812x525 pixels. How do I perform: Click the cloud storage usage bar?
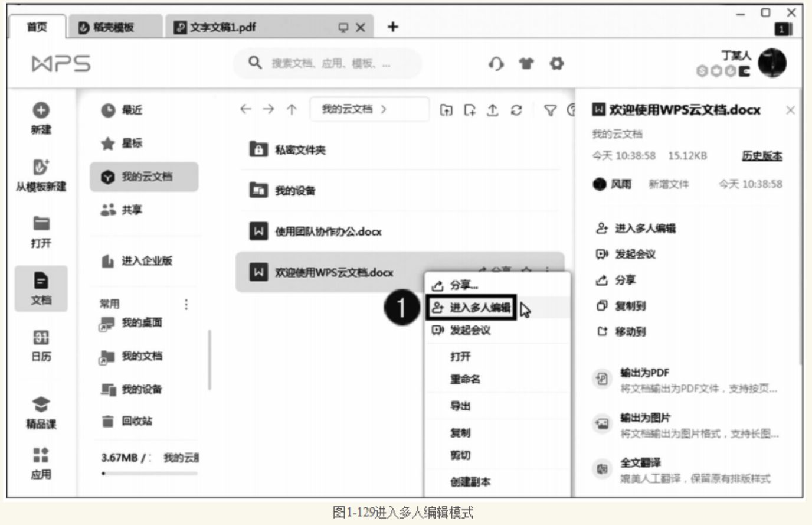150,473
